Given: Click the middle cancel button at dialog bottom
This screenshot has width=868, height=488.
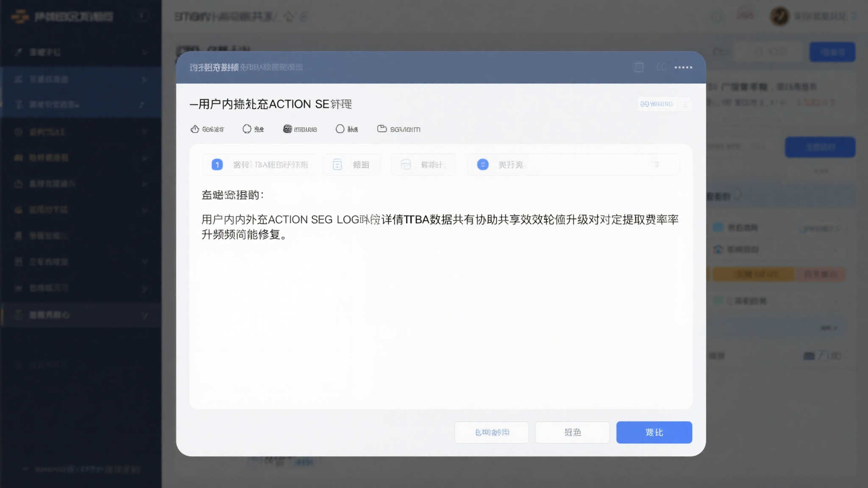Looking at the screenshot, I should tap(572, 432).
